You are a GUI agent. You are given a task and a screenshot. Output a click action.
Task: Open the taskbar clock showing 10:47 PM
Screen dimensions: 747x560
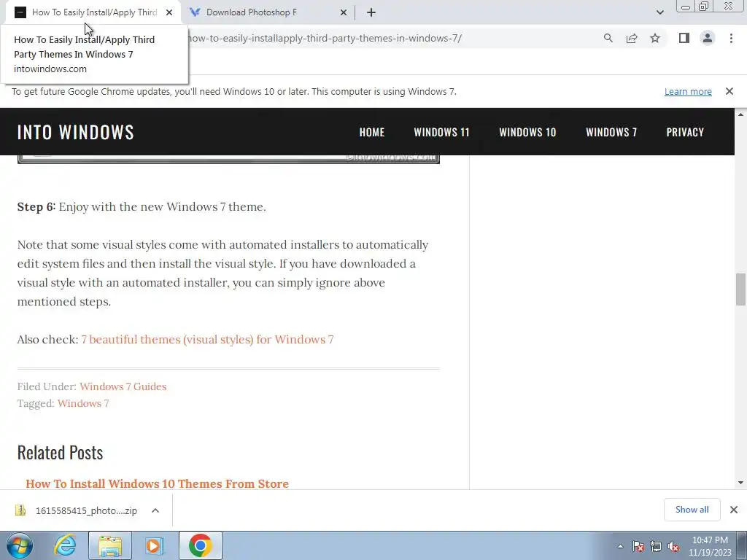tap(710, 546)
